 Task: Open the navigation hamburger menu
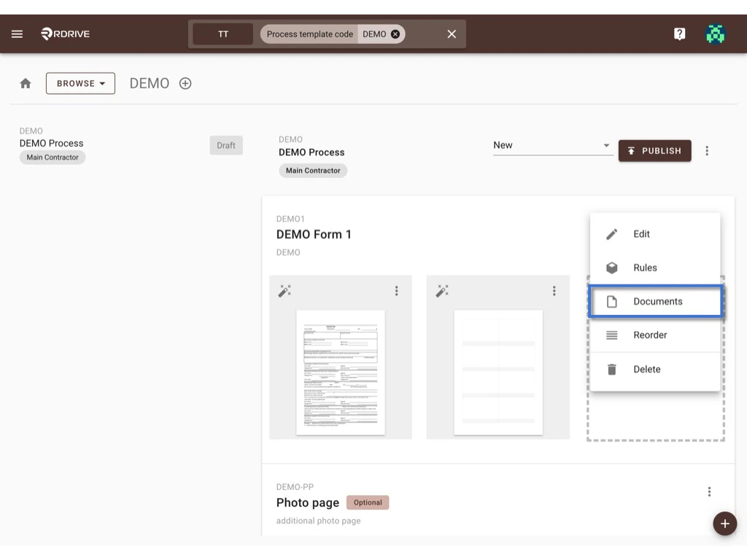pos(17,34)
